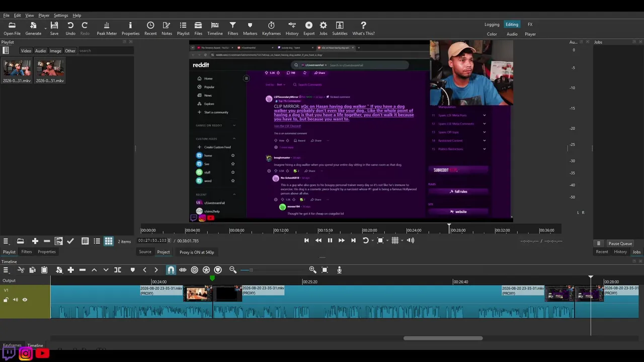The image size is (644, 362).
Task: Filter playlist by Audio
Action: [40, 51]
